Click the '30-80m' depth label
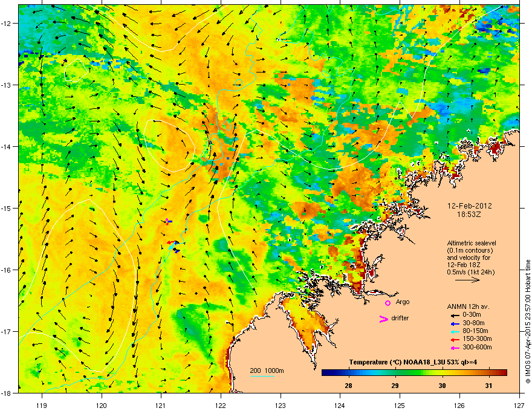 (473, 323)
